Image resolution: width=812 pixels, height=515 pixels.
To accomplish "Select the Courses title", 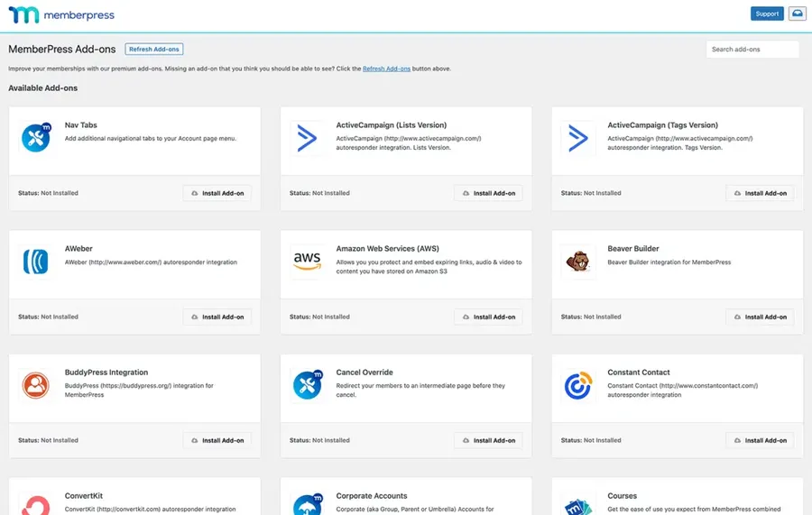I will point(622,496).
